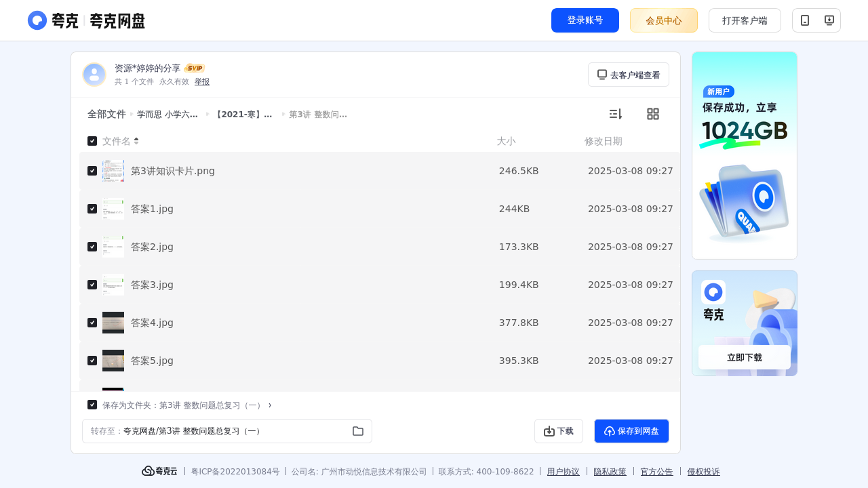868x488 pixels.
Task: Open 隐私政策 footer link
Action: [610, 472]
